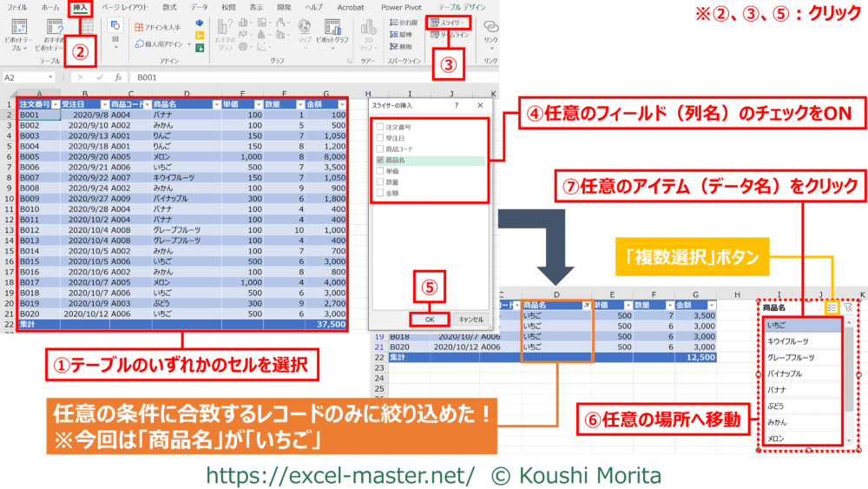The width and height of the screenshot is (868, 489).
Task: Click the キャンセル button
Action: click(x=470, y=319)
